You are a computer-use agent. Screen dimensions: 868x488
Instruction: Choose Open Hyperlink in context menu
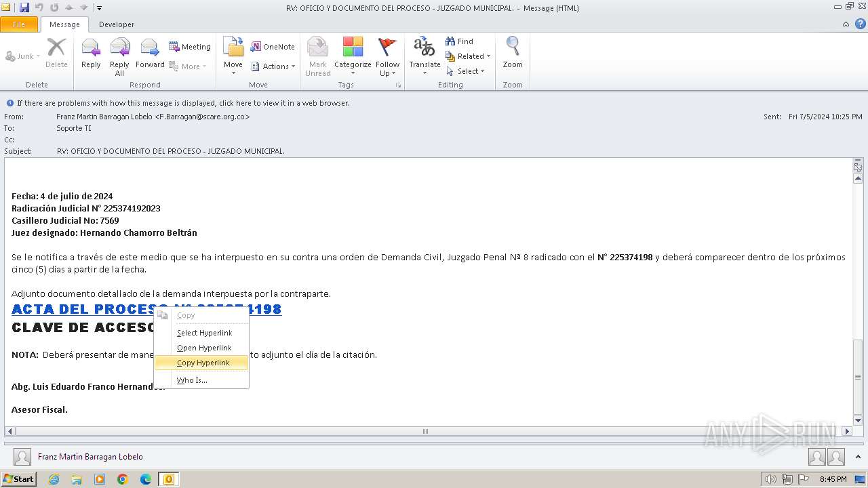coord(202,348)
